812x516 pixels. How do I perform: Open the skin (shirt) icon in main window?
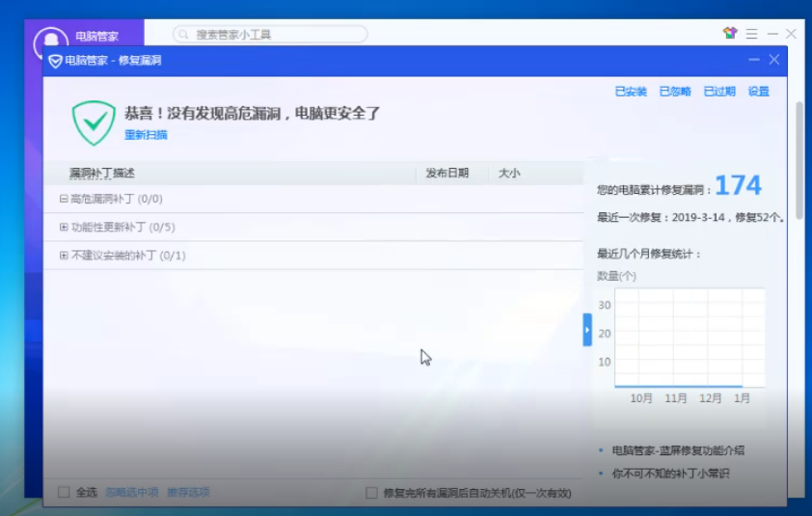pyautogui.click(x=730, y=34)
